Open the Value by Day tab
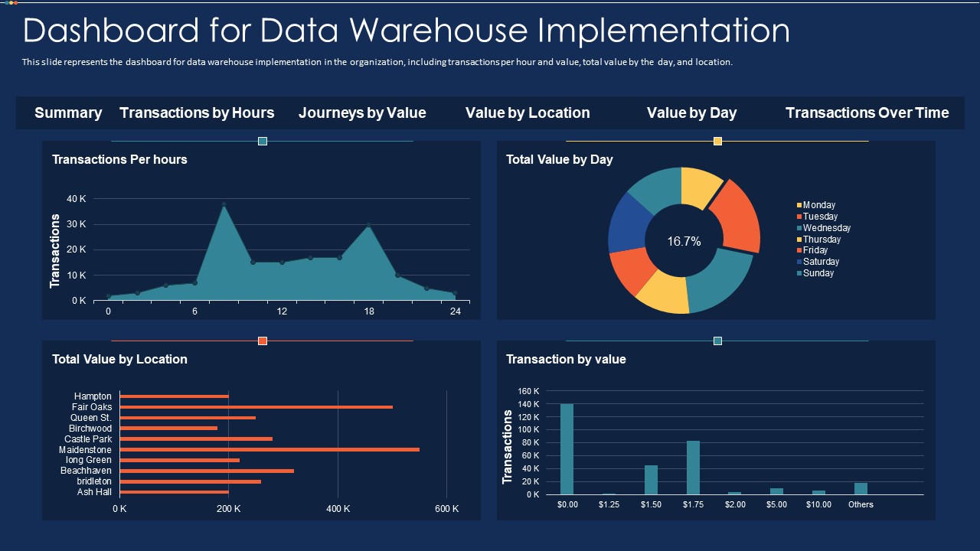Image resolution: width=980 pixels, height=551 pixels. (691, 112)
